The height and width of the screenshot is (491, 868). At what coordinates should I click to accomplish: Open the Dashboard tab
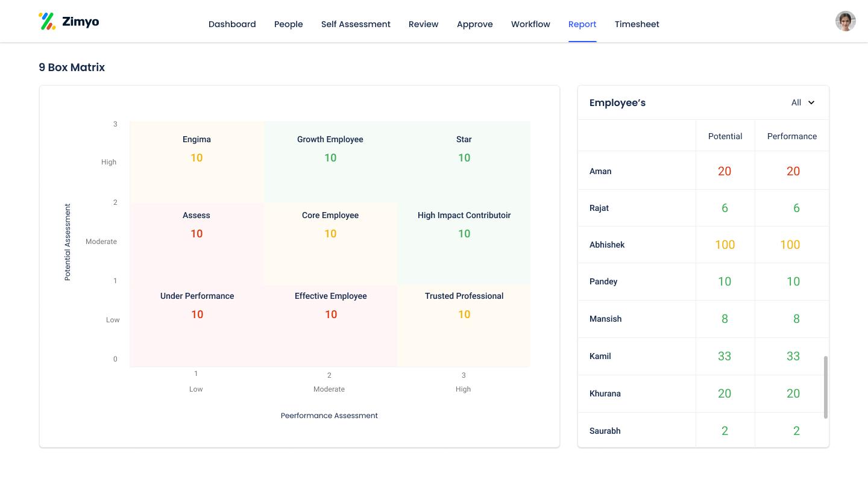pyautogui.click(x=232, y=24)
